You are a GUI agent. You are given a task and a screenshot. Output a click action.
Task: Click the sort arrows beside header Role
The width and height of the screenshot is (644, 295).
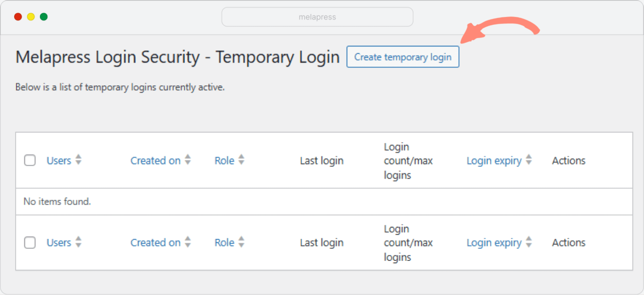(241, 160)
